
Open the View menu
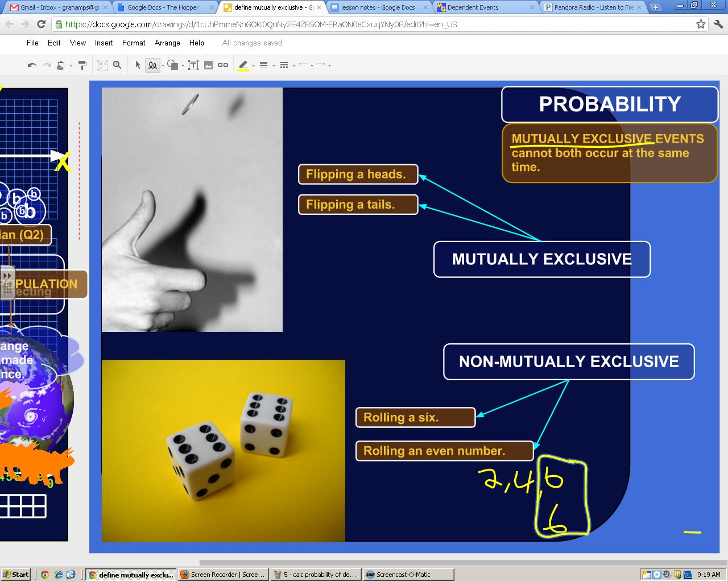[78, 43]
